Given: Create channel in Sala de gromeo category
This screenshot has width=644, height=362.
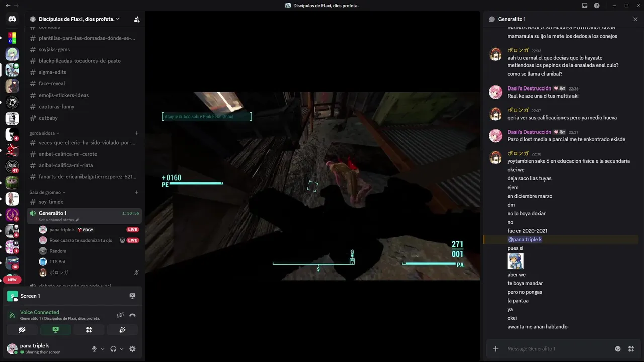Looking at the screenshot, I should point(136,192).
